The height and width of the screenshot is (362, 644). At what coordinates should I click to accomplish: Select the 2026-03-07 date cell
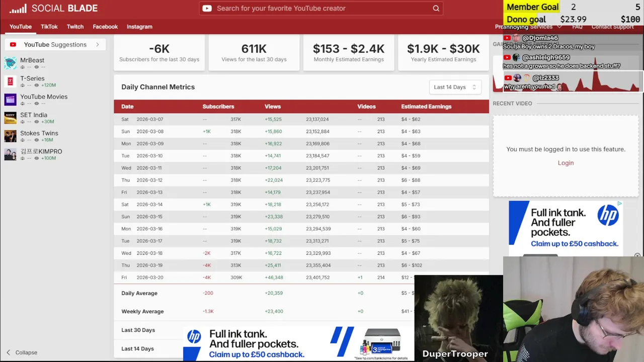pos(150,119)
